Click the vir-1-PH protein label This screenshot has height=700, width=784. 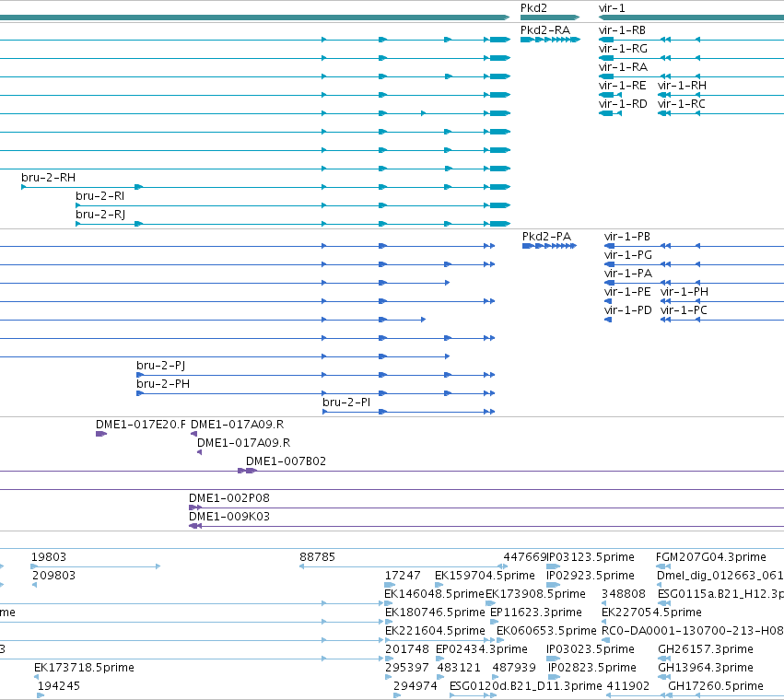click(x=685, y=292)
